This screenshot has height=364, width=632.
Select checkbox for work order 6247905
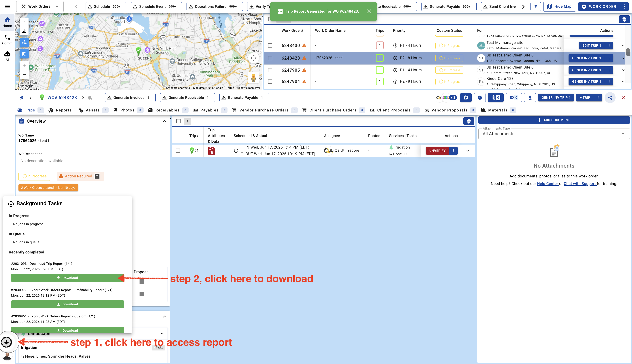coord(270,70)
